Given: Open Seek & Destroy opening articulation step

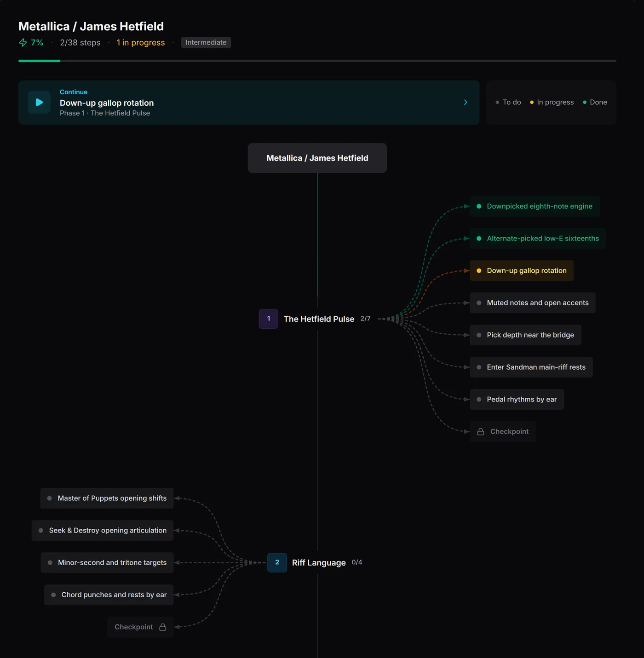Looking at the screenshot, I should 103,530.
